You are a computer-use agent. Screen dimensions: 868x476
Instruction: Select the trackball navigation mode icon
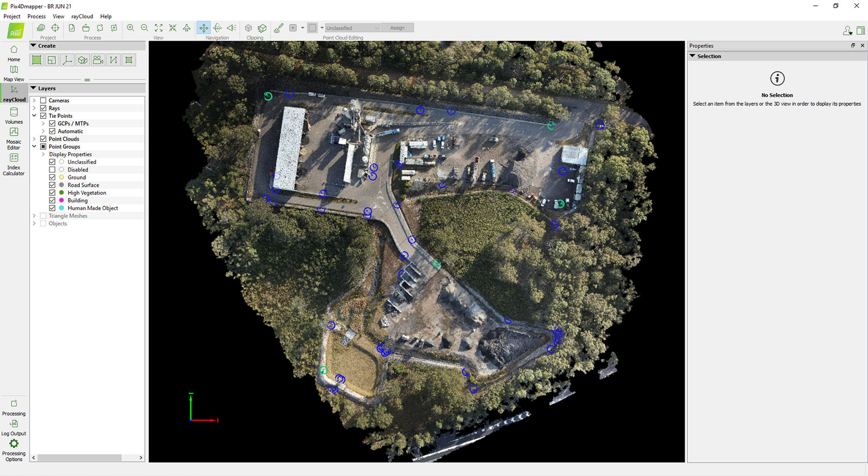point(218,28)
